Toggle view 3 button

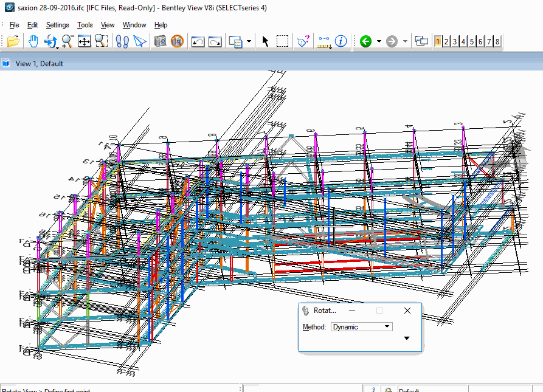(x=455, y=41)
